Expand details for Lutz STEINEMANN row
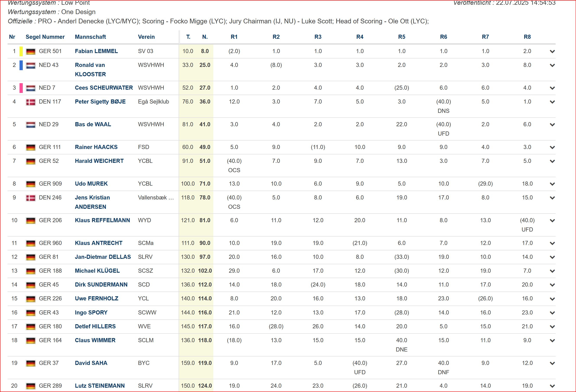 (x=552, y=386)
